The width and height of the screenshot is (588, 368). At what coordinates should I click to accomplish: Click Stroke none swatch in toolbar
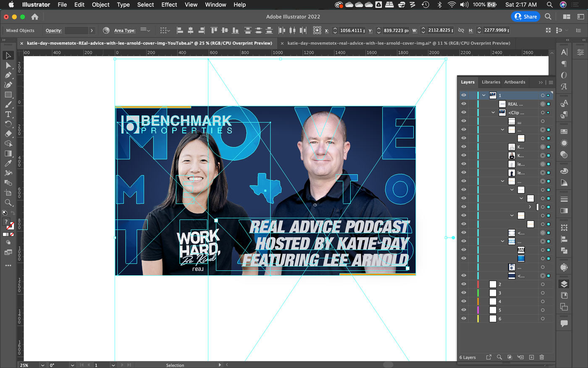pos(10,226)
